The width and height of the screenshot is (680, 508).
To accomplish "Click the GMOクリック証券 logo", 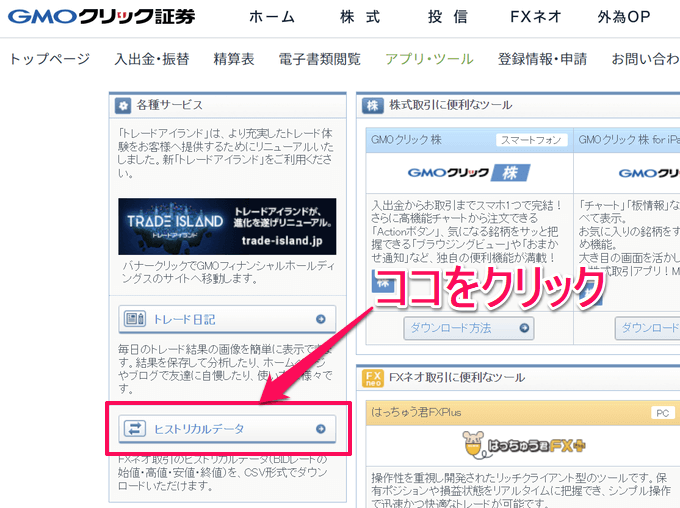I will (101, 16).
